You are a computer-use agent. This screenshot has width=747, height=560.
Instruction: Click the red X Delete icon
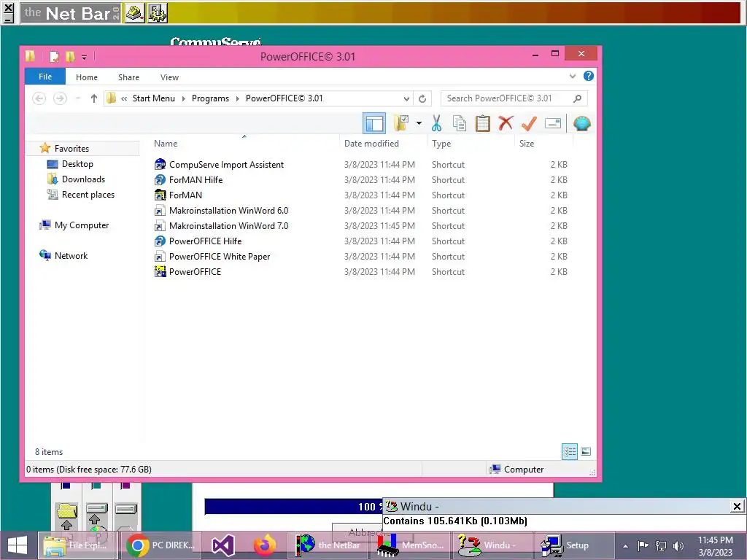coord(506,123)
